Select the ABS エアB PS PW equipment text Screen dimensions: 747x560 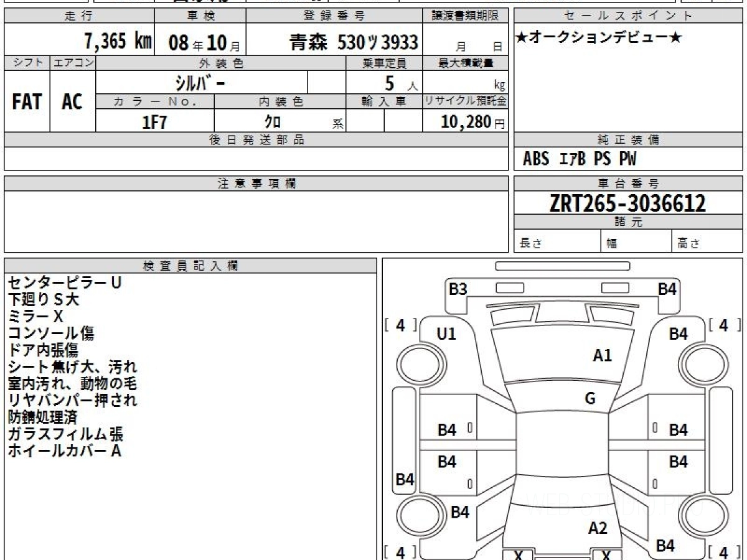(580, 159)
